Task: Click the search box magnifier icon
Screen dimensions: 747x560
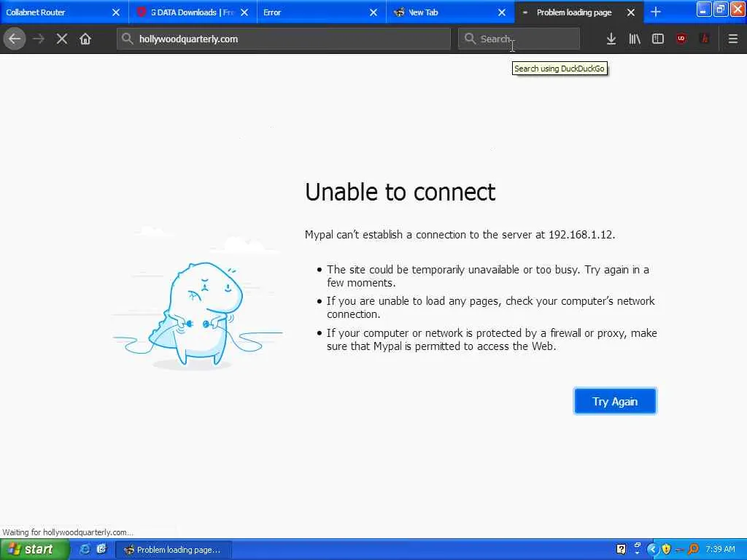Action: (x=470, y=39)
